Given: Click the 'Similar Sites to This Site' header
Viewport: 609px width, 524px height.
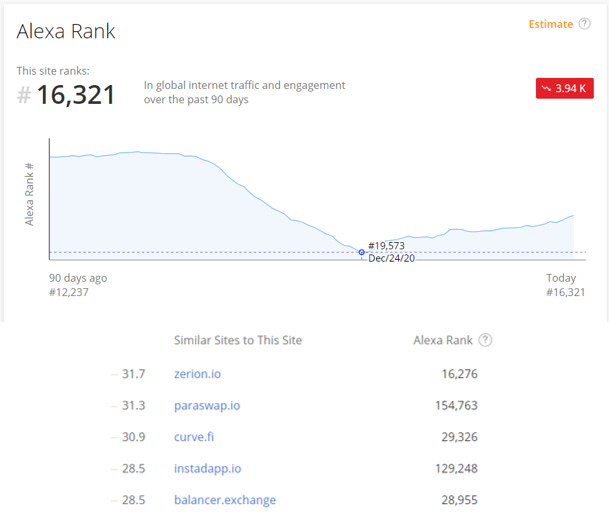Looking at the screenshot, I should (x=238, y=340).
